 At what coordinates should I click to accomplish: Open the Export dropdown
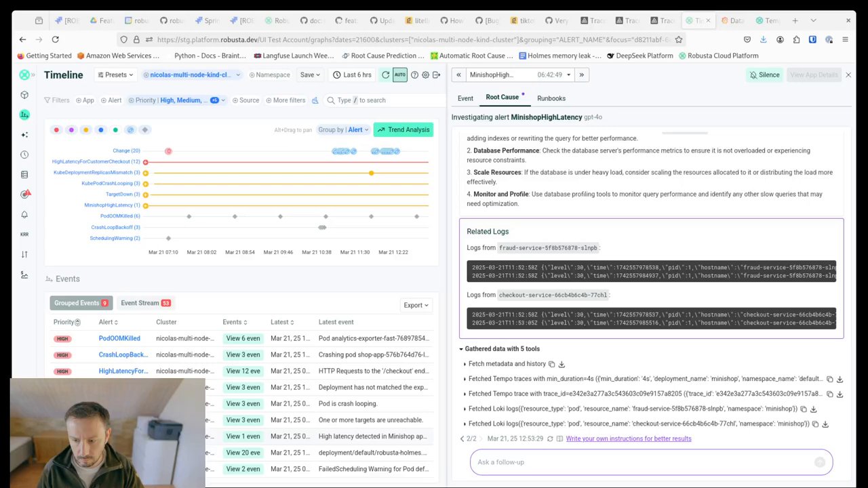(416, 305)
